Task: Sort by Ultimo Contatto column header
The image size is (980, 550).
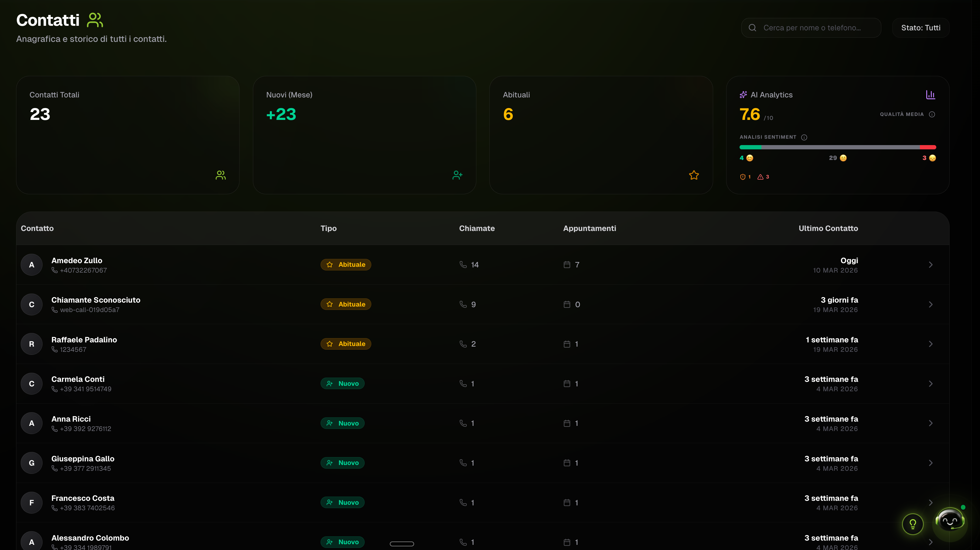Action: pos(828,228)
